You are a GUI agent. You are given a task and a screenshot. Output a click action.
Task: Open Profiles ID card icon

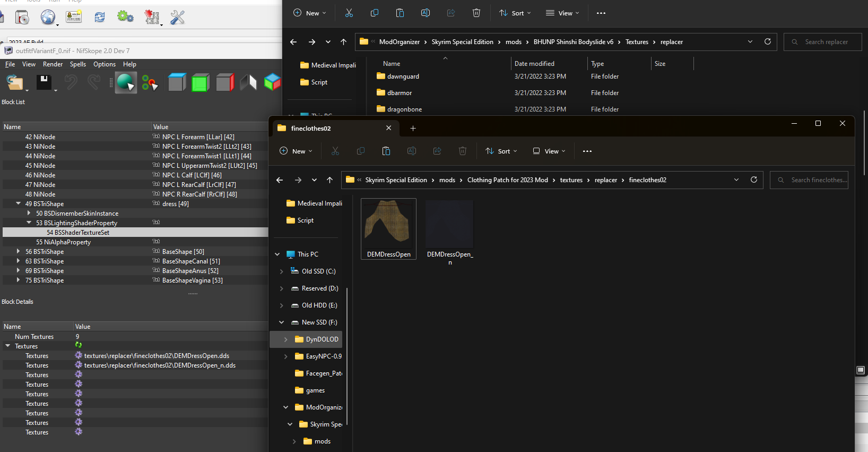[74, 18]
